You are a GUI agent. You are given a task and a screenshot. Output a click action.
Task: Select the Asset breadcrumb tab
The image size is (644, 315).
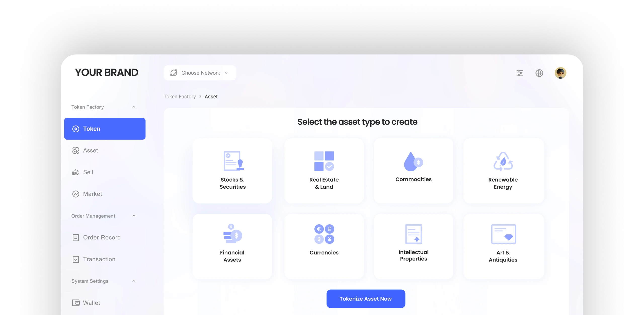211,96
